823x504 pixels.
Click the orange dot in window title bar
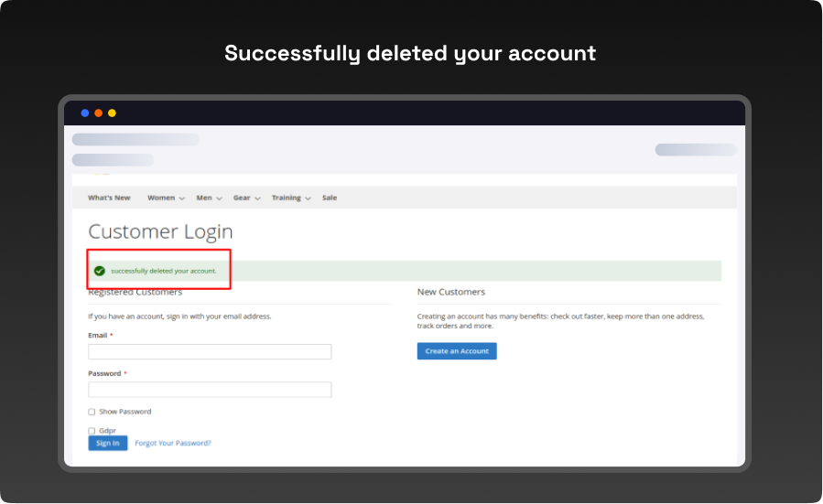point(99,113)
